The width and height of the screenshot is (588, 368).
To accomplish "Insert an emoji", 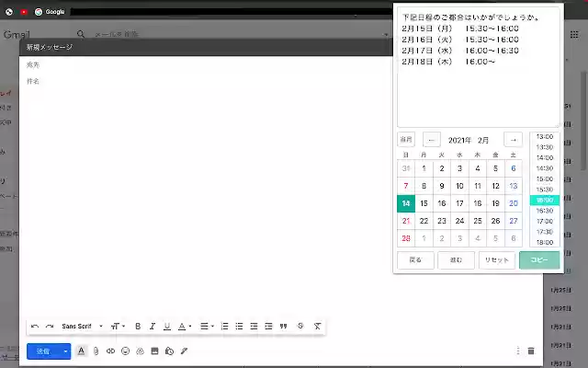I will (125, 351).
